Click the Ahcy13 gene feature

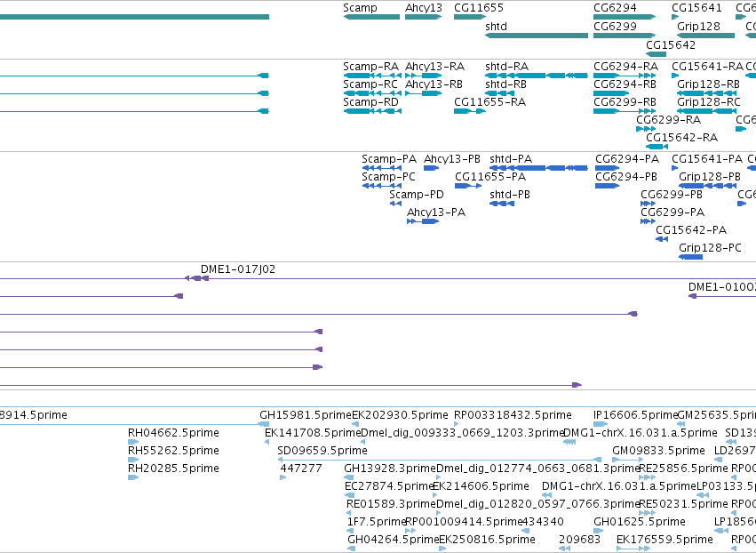(424, 17)
